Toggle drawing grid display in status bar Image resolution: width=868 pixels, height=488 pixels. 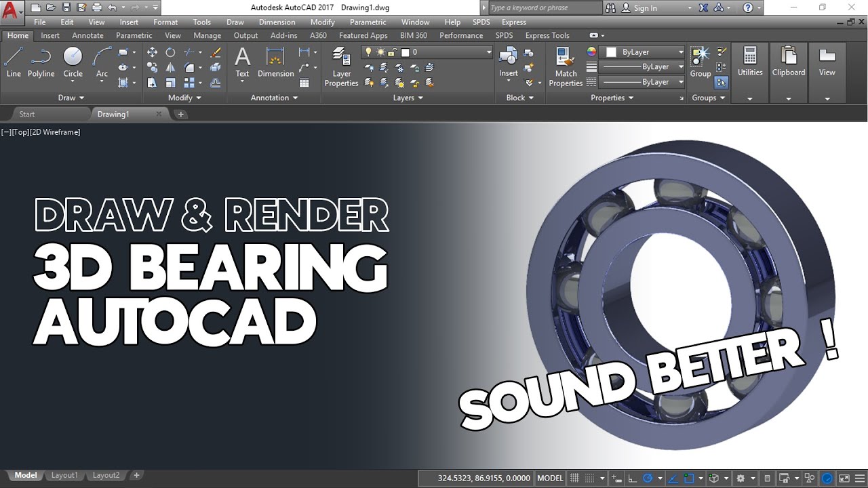[x=575, y=478]
